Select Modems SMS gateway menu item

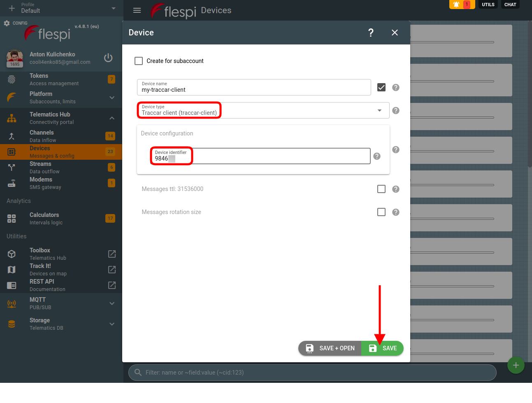click(61, 183)
